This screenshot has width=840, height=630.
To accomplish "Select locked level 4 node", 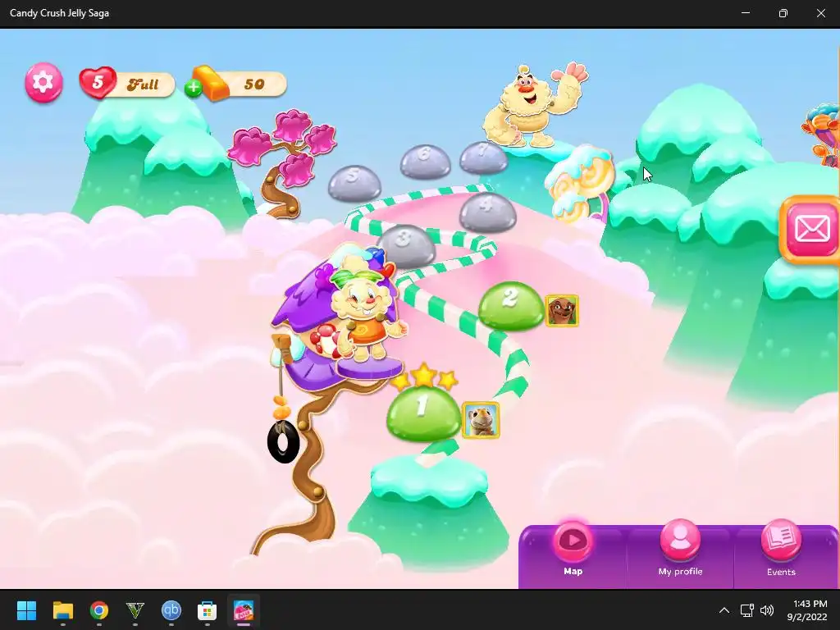I will coord(487,212).
